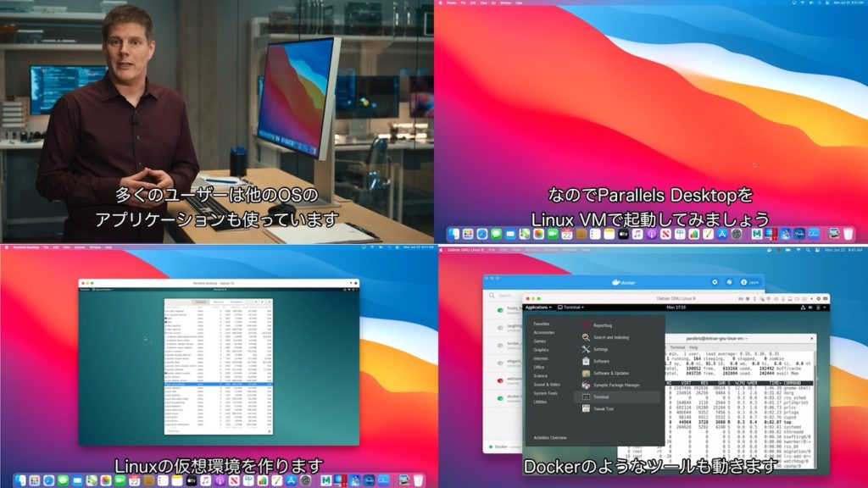Open Launchpad in the top-right frame's Dock

pos(468,234)
